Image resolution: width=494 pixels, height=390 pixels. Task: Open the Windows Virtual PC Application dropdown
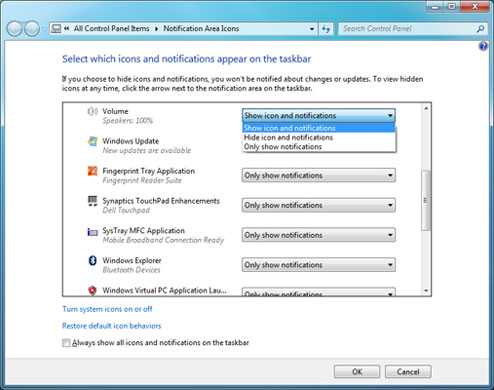[x=319, y=292]
